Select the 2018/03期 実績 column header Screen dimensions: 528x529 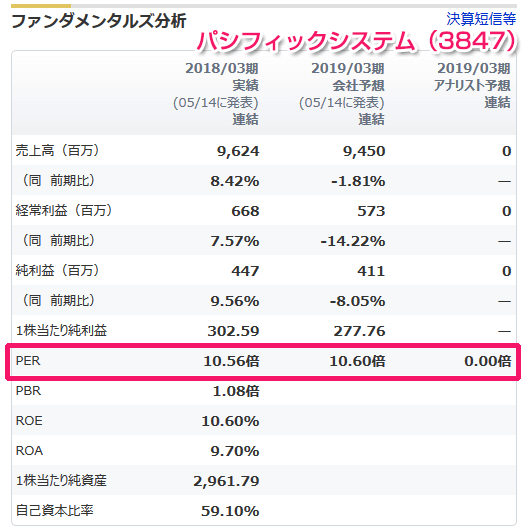(216, 94)
